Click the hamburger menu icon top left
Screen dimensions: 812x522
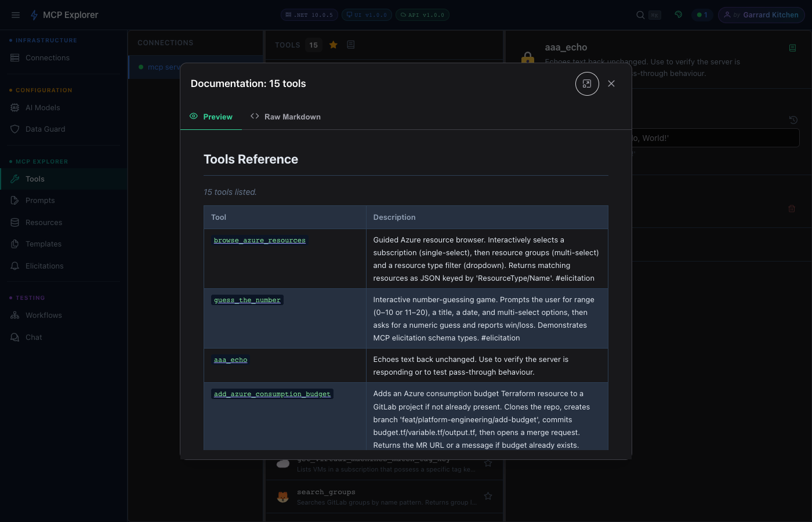pyautogui.click(x=16, y=14)
